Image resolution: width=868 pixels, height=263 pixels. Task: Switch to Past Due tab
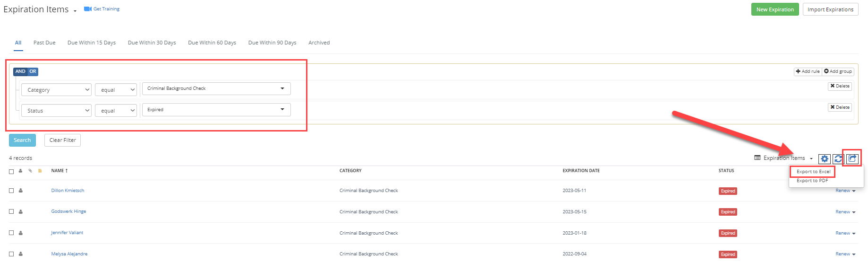pyautogui.click(x=44, y=43)
